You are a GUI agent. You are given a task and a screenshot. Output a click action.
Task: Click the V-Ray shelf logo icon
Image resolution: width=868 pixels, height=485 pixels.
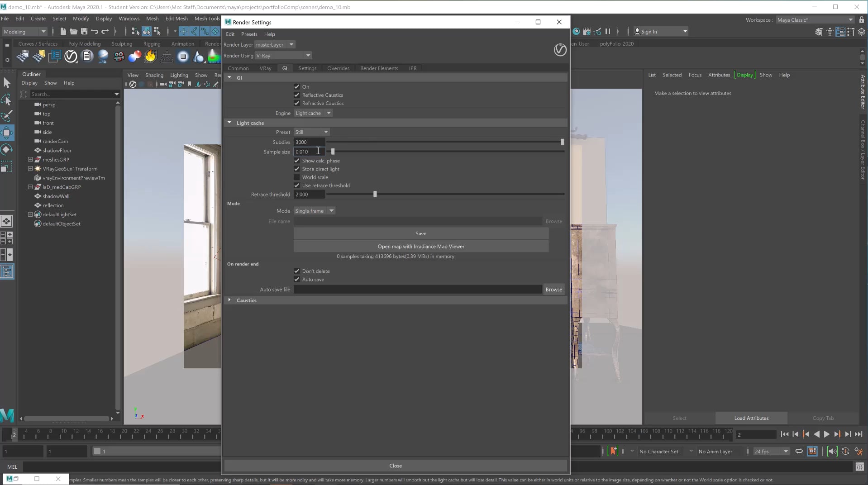[71, 56]
